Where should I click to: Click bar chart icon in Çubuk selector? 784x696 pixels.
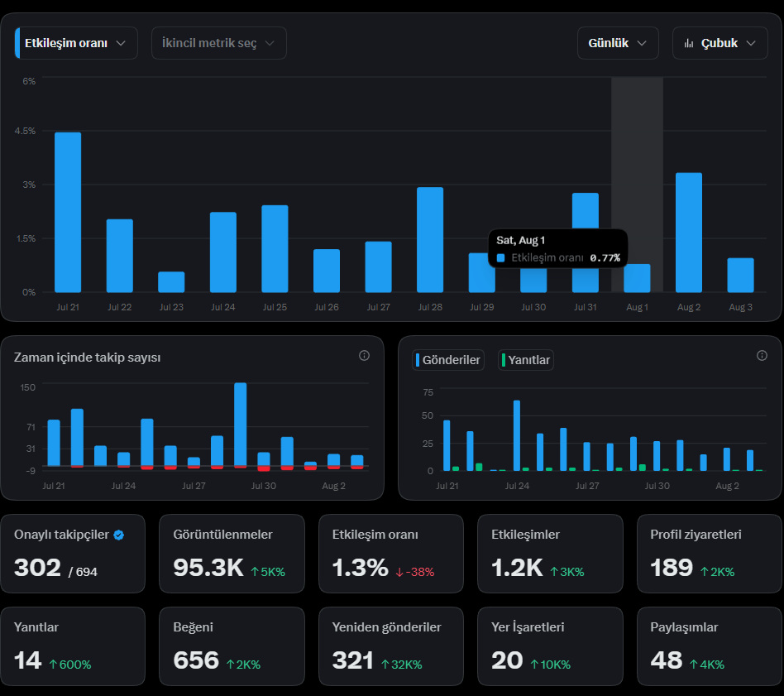(689, 44)
